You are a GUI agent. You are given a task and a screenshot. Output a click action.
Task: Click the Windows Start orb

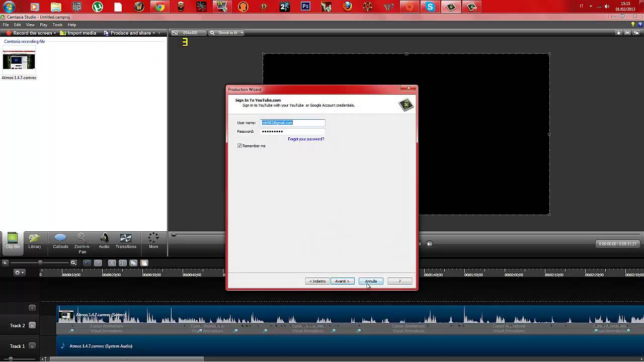click(9, 7)
